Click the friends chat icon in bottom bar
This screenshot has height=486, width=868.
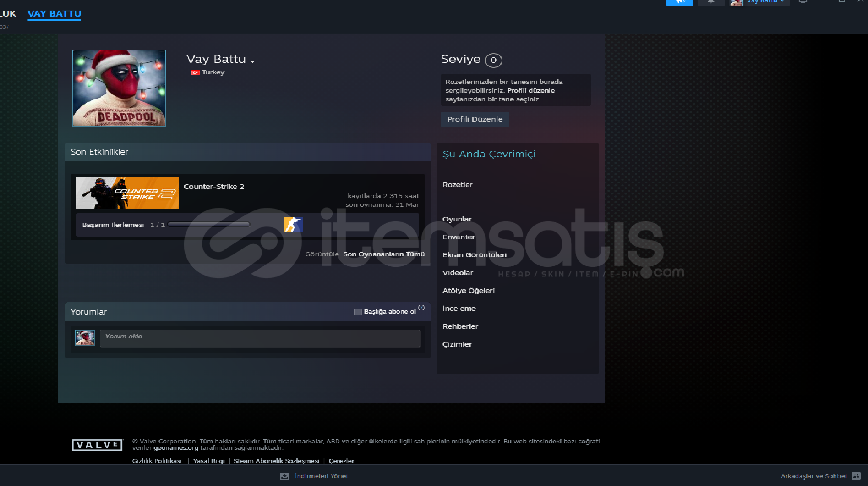(x=856, y=476)
